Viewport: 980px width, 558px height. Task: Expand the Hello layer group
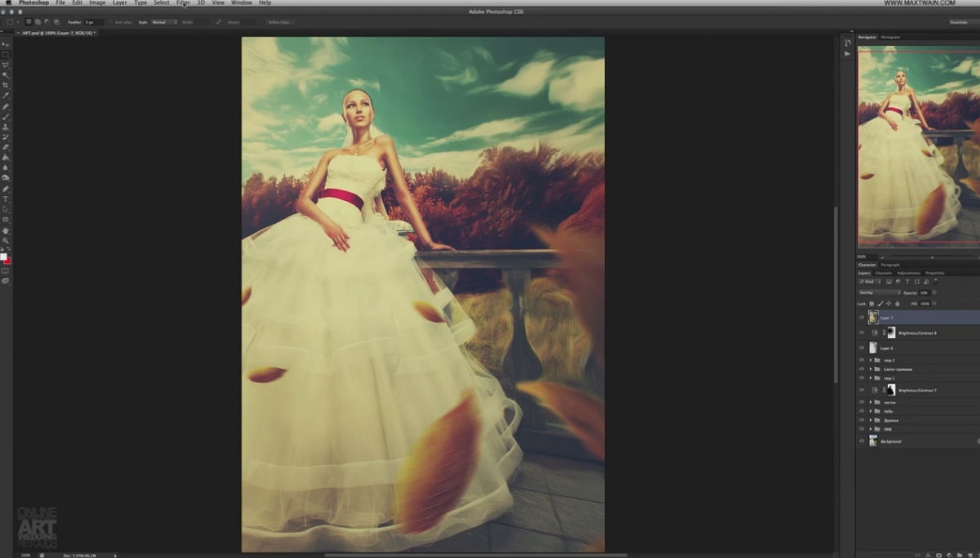pos(871,412)
